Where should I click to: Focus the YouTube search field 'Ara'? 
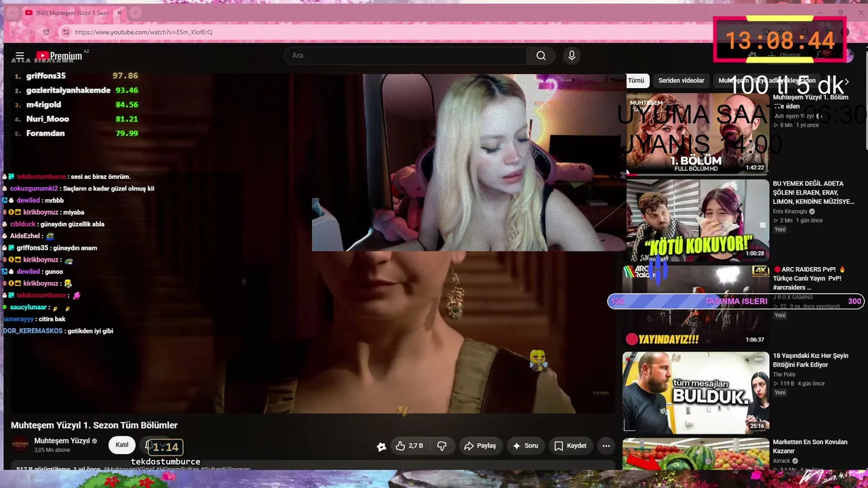click(x=406, y=56)
